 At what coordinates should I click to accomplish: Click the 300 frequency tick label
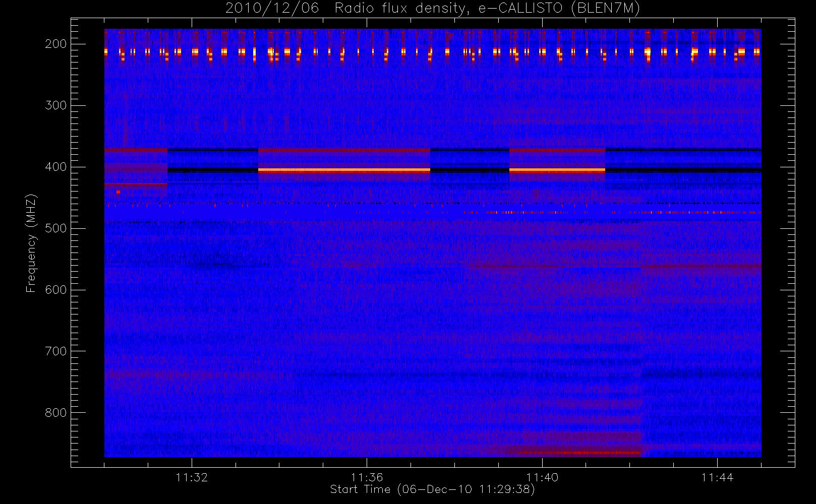[55, 105]
